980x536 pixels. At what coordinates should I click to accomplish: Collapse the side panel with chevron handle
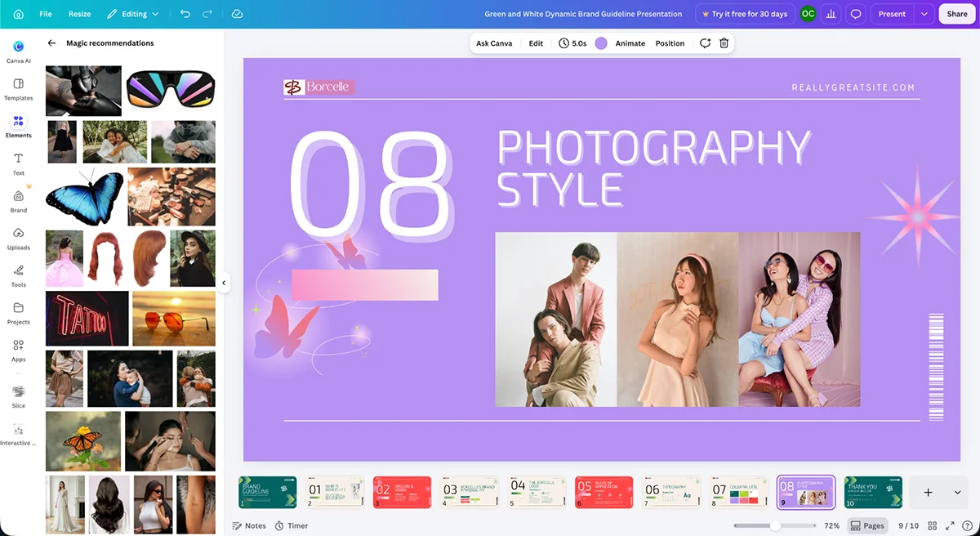point(224,283)
